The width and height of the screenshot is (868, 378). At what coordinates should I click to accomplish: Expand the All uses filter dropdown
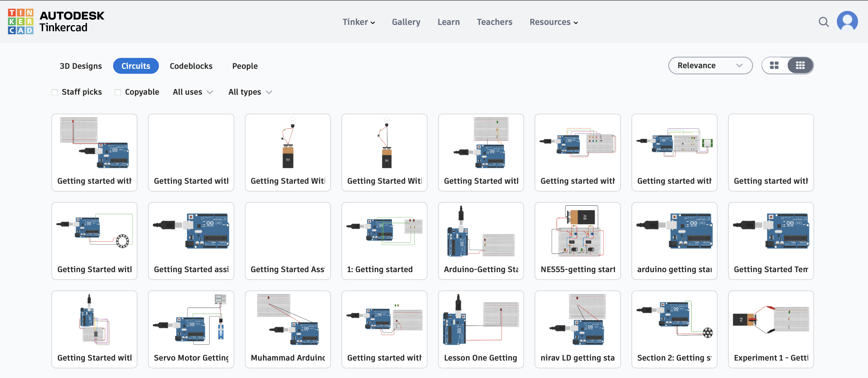tap(193, 92)
